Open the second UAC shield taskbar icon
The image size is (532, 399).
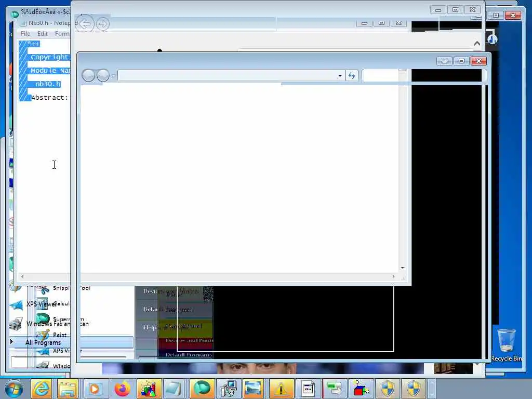click(x=414, y=389)
